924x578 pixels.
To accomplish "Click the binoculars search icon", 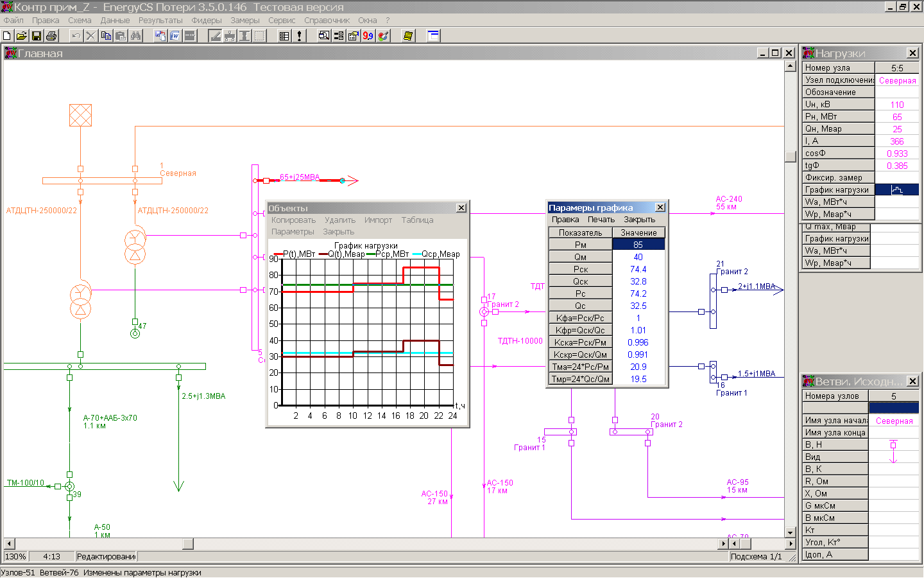I will click(x=136, y=36).
